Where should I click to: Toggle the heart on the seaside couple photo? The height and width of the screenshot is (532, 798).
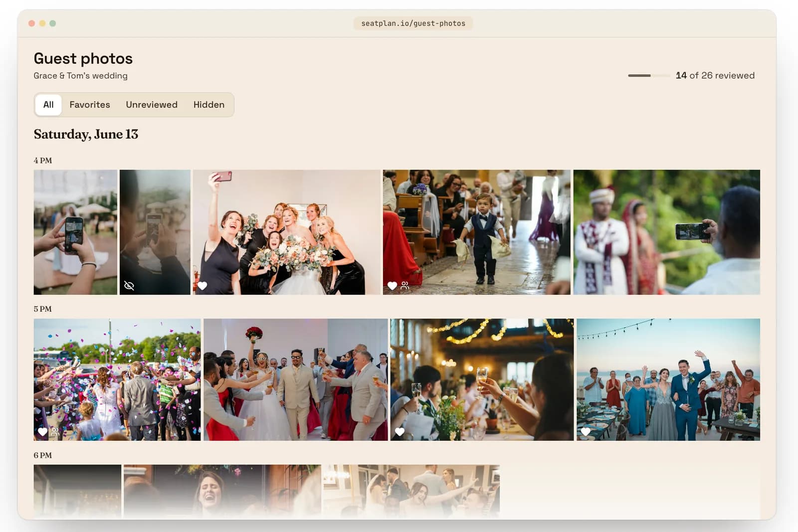click(x=586, y=432)
